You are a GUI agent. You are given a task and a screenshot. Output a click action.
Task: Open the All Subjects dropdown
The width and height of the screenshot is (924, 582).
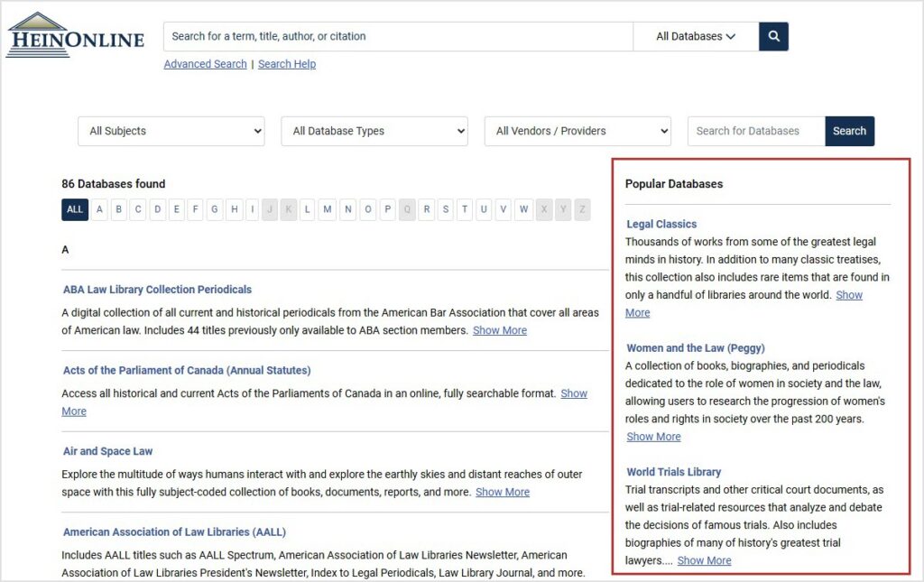click(x=171, y=131)
